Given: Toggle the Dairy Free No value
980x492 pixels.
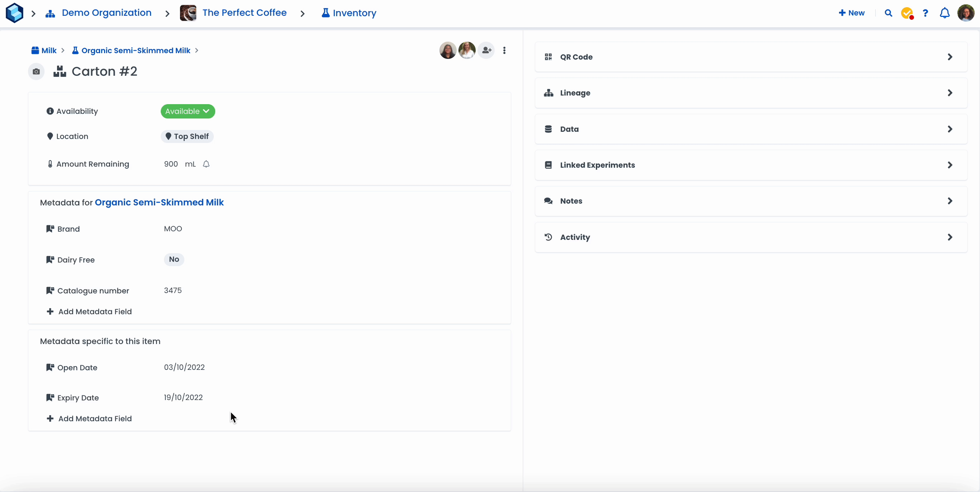Looking at the screenshot, I should click(174, 259).
